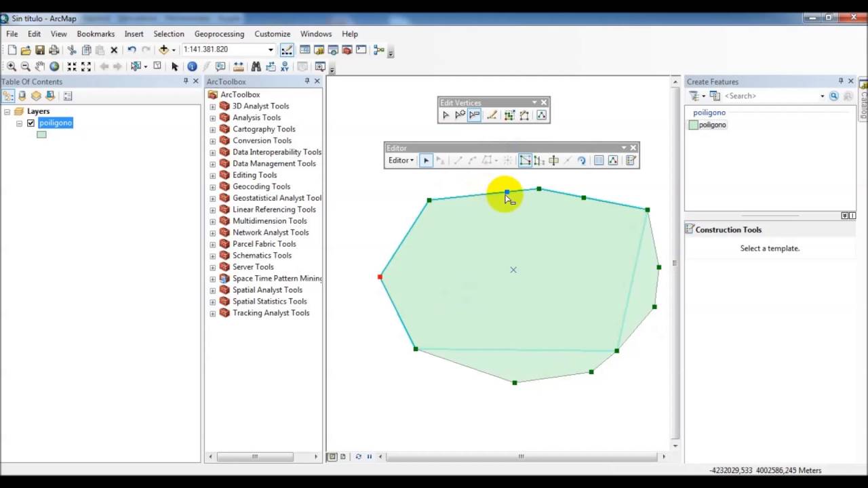868x488 pixels.
Task: Toggle List By Selection view
Action: pos(50,96)
